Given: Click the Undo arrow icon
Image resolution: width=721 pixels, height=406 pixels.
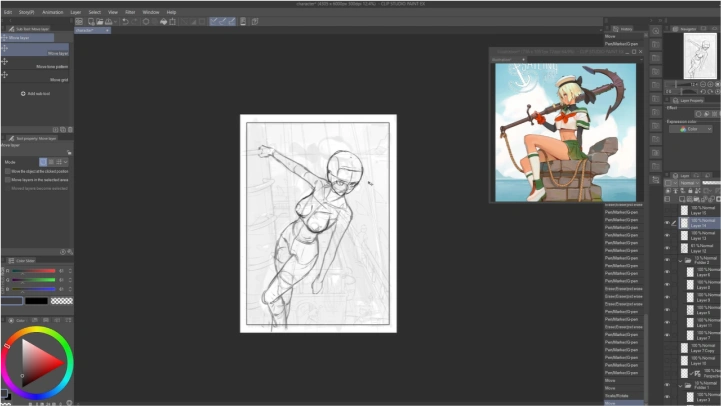Looking at the screenshot, I should coord(125,22).
